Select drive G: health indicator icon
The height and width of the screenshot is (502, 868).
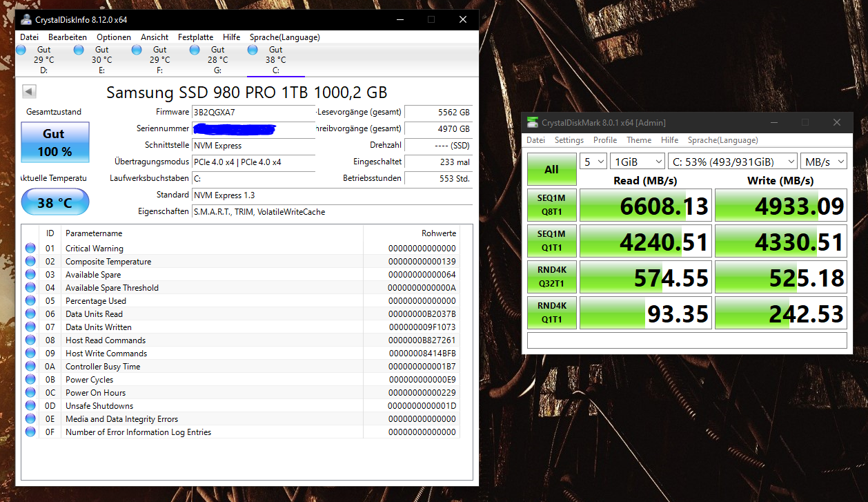click(x=195, y=49)
